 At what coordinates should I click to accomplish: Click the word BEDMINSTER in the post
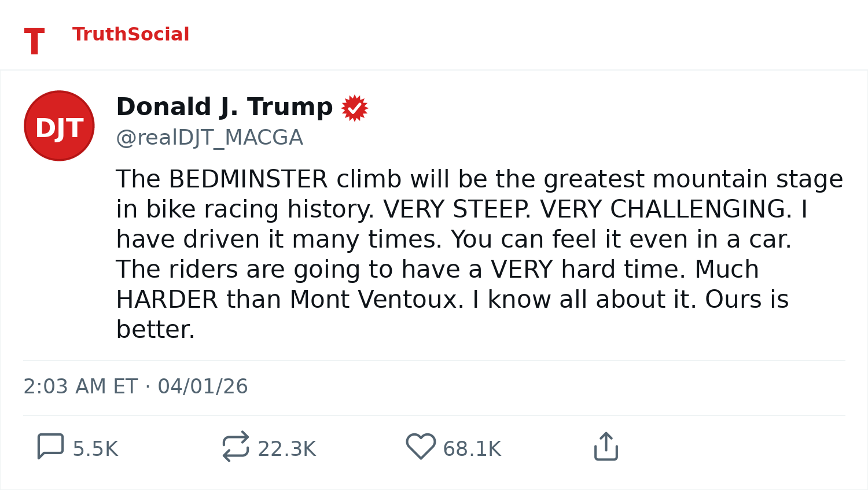pyautogui.click(x=248, y=179)
